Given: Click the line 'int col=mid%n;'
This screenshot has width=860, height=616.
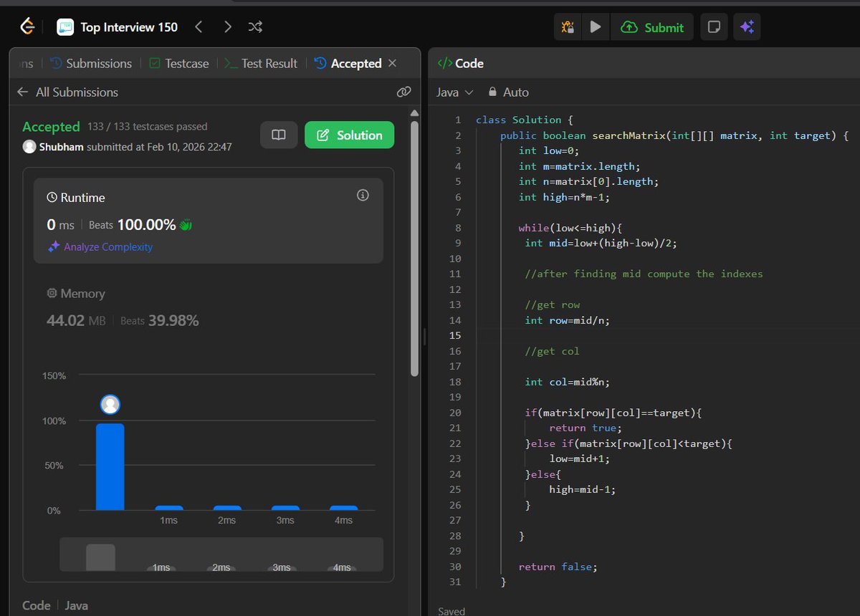Looking at the screenshot, I should coord(568,382).
